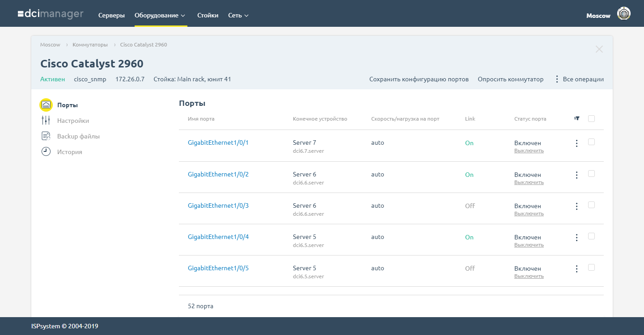
Task: Click Server 7 device name
Action: tap(305, 142)
